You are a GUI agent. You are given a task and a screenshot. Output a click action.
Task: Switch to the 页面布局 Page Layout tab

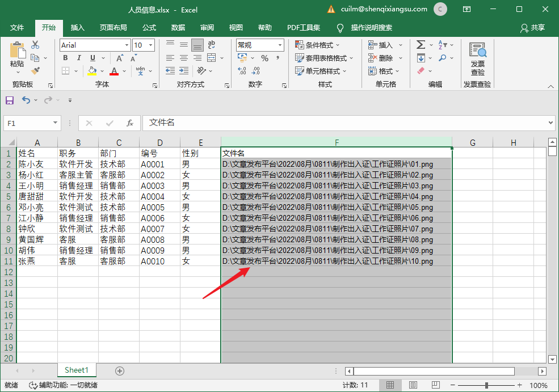point(114,28)
